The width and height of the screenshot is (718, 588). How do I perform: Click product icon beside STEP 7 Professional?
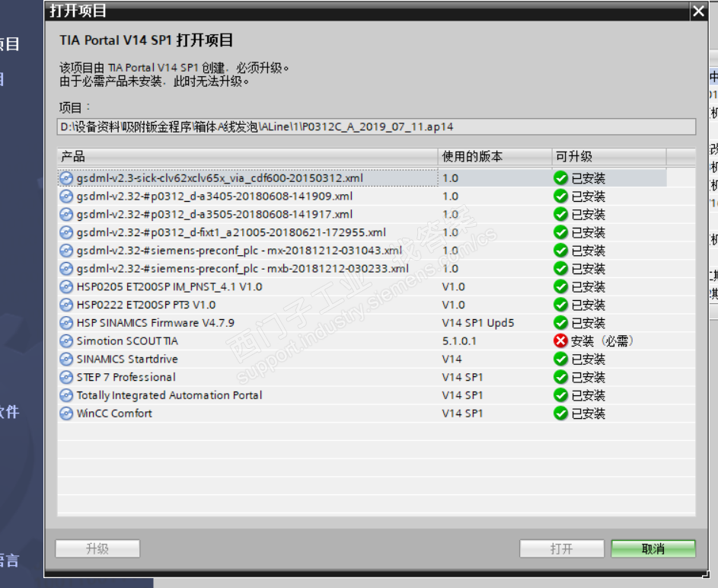pos(66,377)
